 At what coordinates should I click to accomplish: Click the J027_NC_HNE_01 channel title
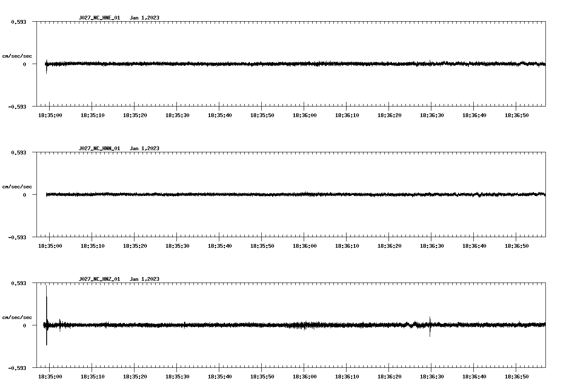click(99, 18)
